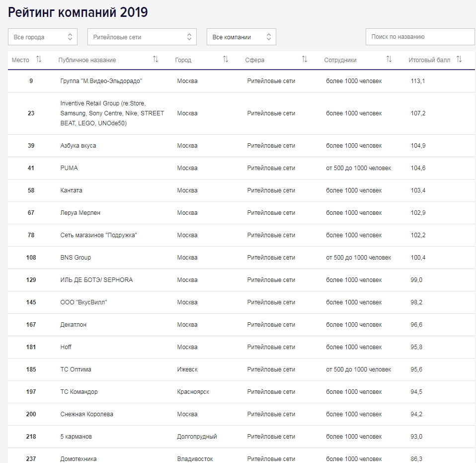Click the Азбука вкуса company name
Screen dimensions: 476x463
78,146
